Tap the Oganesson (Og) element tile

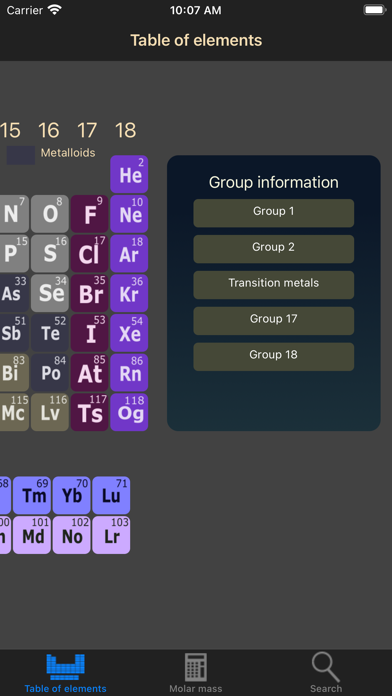click(129, 412)
